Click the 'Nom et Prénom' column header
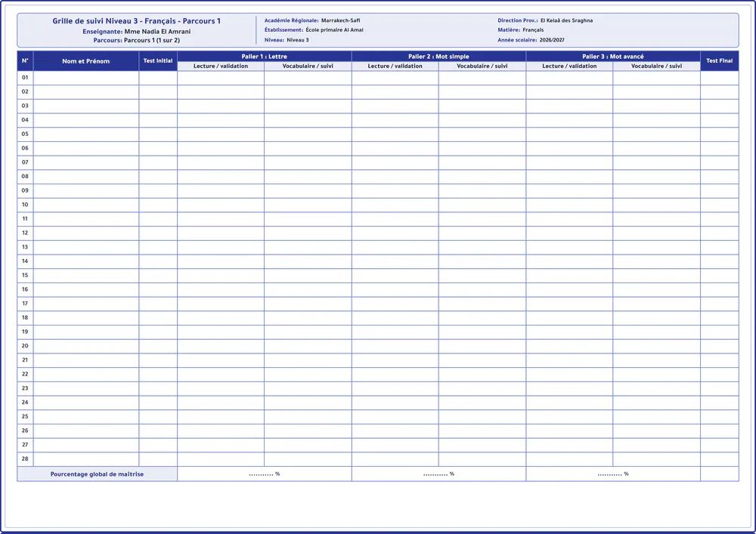The width and height of the screenshot is (756, 534). tap(86, 61)
